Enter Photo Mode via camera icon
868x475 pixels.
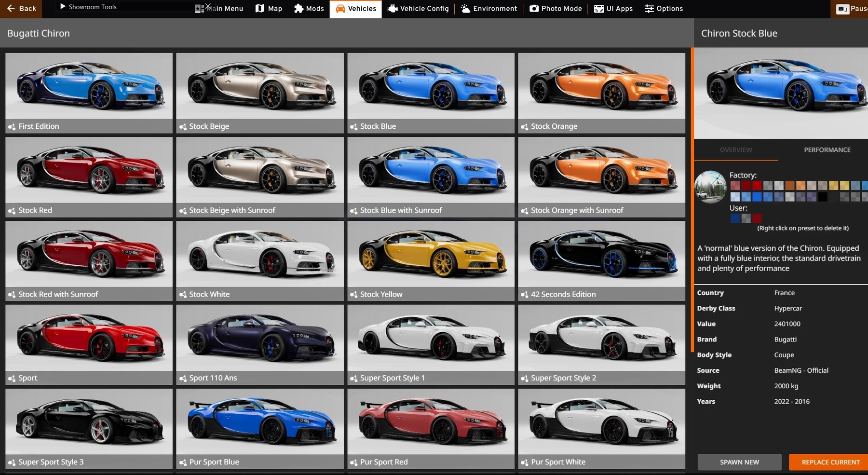tap(556, 9)
